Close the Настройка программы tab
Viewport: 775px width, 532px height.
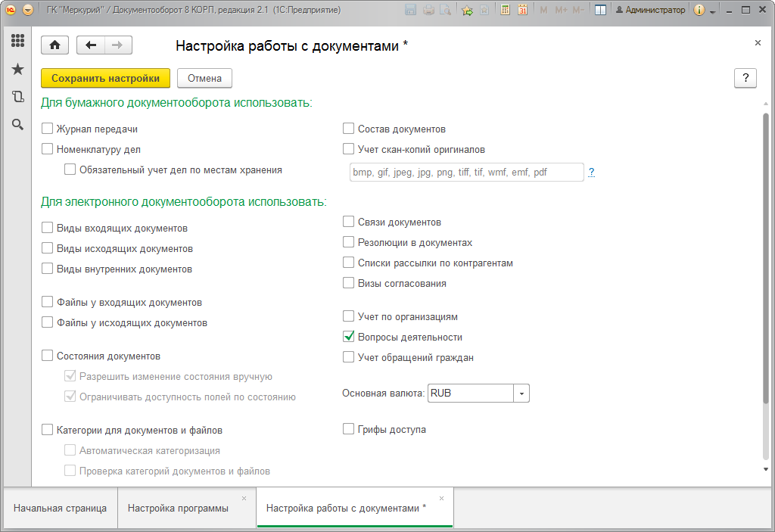[x=244, y=499]
